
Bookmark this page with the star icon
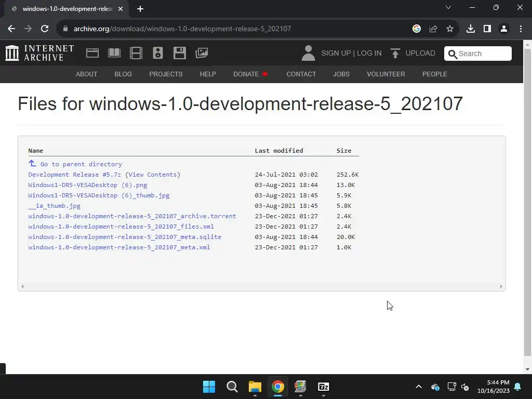[450, 29]
